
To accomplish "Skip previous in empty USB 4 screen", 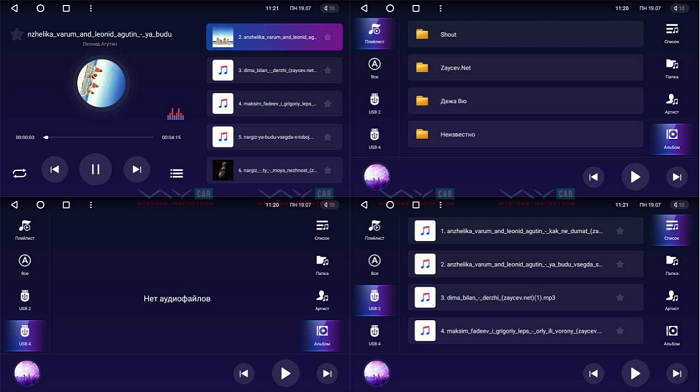I will (244, 373).
